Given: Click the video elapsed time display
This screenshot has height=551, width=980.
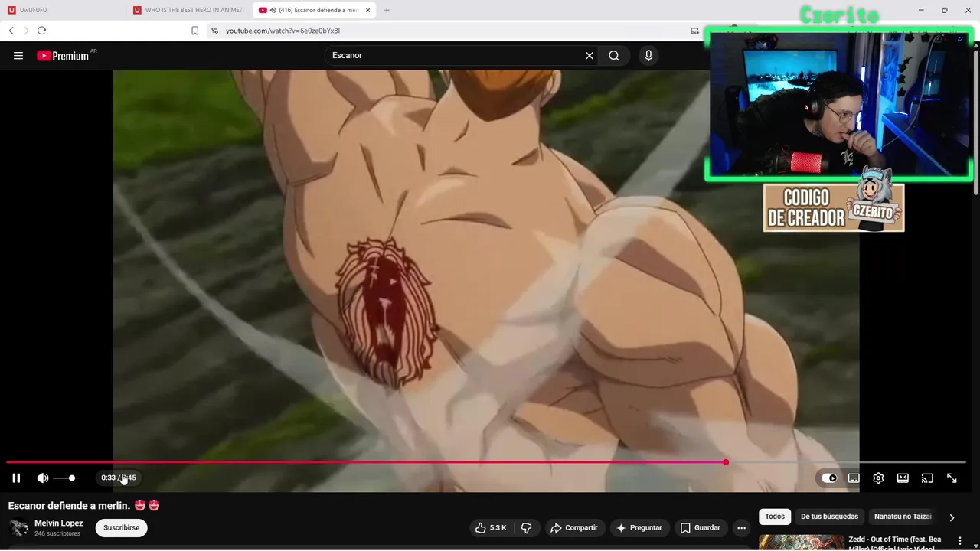Looking at the screenshot, I should click(119, 478).
